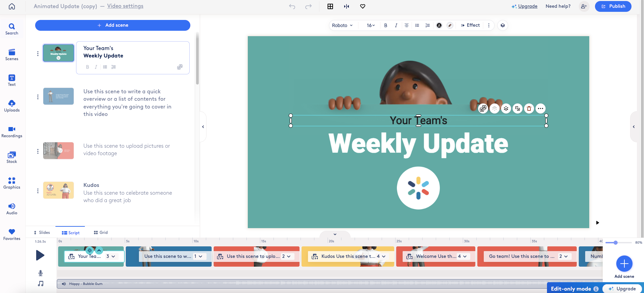This screenshot has width=644, height=293.
Task: Collapse the left script panel arrow
Action: pos(203,127)
